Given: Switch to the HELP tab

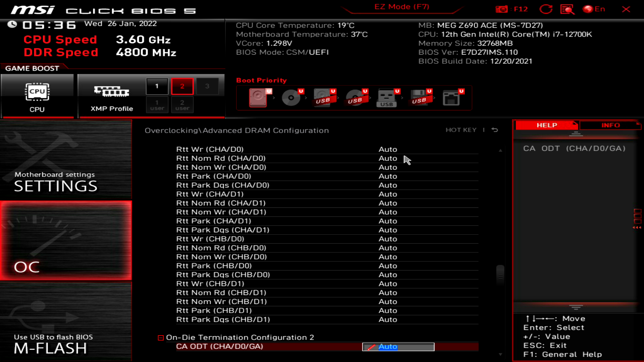Looking at the screenshot, I should pos(546,125).
